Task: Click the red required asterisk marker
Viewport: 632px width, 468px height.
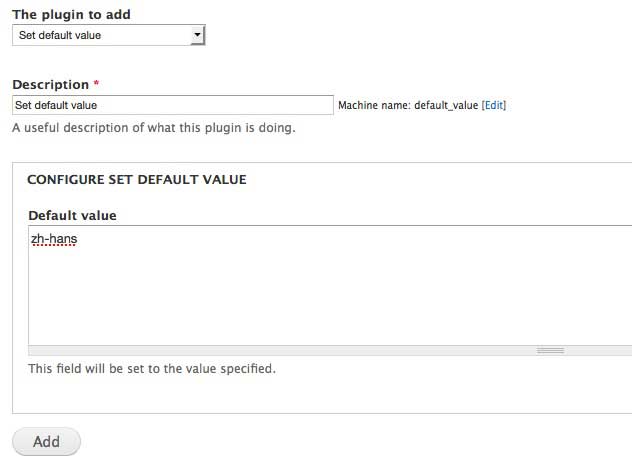Action: [x=96, y=85]
